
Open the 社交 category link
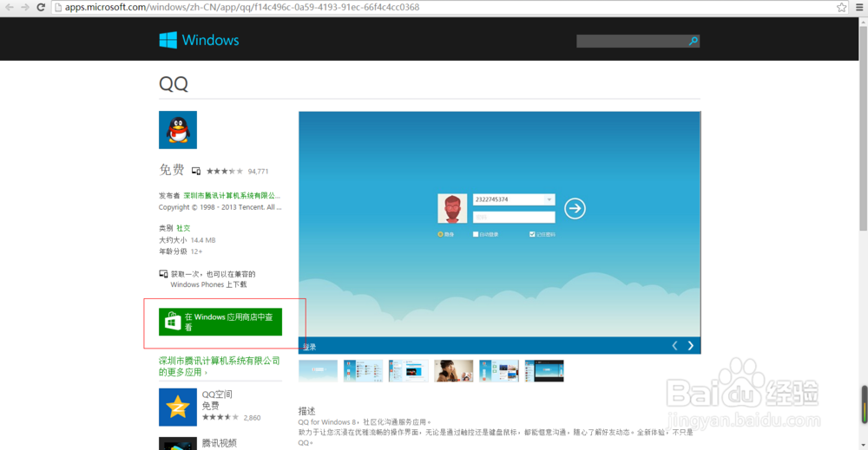pos(183,228)
